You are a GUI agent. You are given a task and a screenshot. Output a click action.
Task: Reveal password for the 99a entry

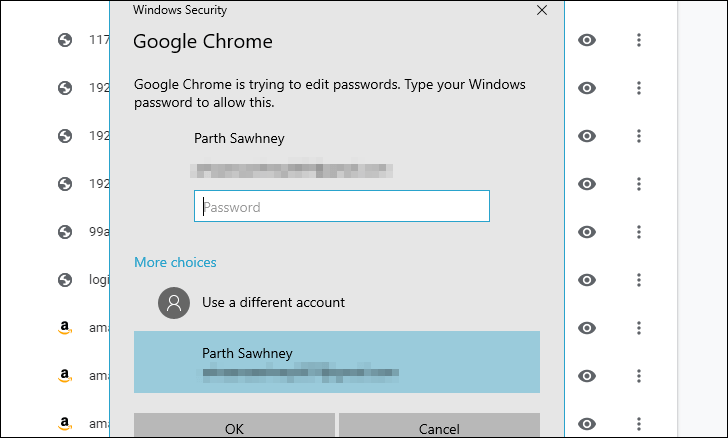(587, 232)
